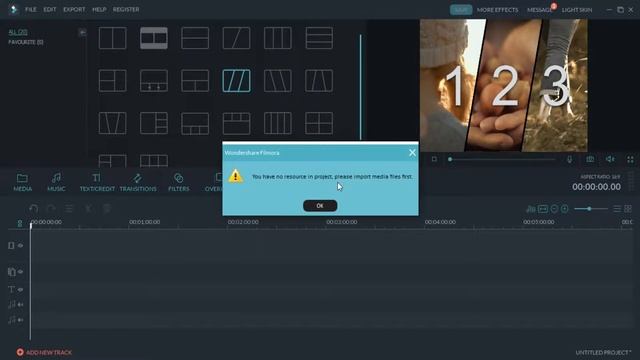The height and width of the screenshot is (360, 640).
Task: Open the HELP menu
Action: click(99, 9)
